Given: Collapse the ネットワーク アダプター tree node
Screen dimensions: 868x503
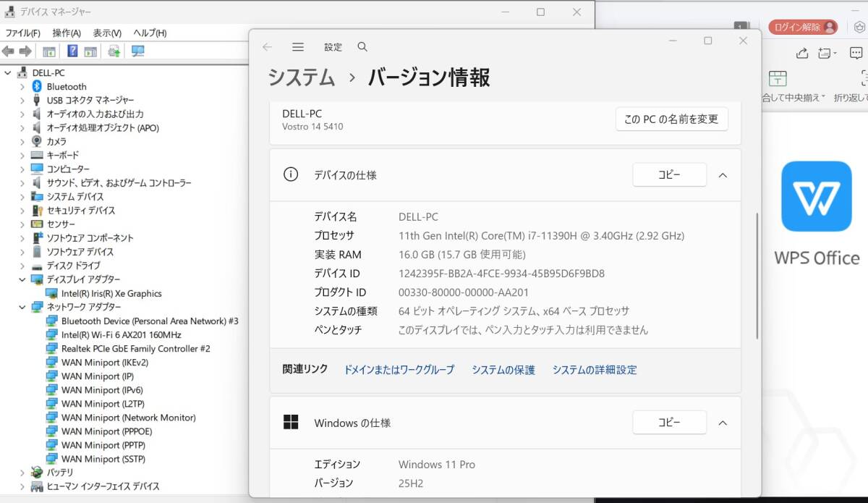Looking at the screenshot, I should click(x=22, y=307).
